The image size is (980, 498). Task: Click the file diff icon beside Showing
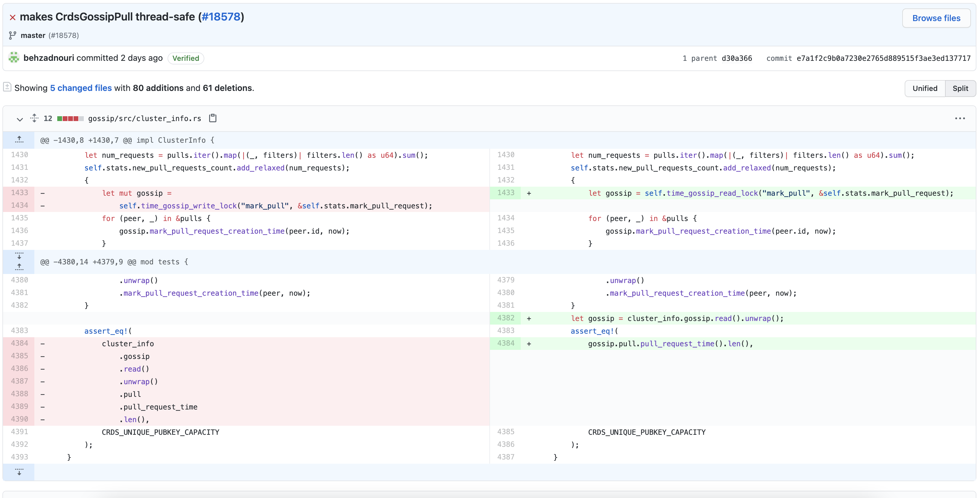coord(7,87)
